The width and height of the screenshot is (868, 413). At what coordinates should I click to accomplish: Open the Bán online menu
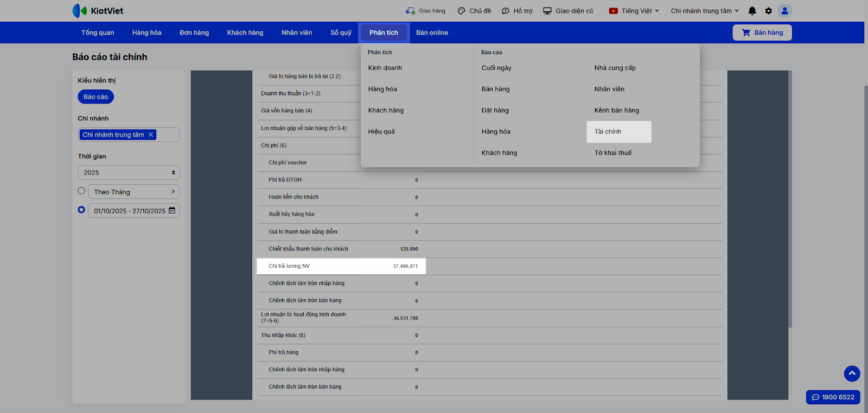(432, 33)
